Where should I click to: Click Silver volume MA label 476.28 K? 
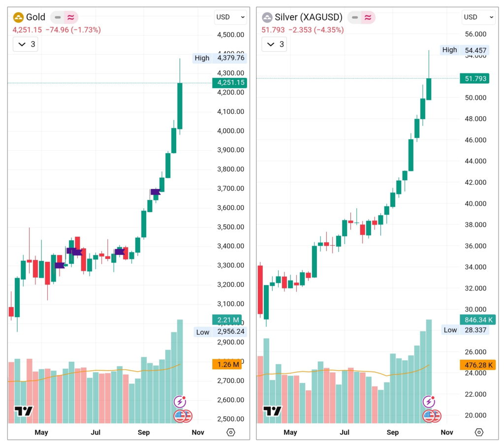[477, 365]
